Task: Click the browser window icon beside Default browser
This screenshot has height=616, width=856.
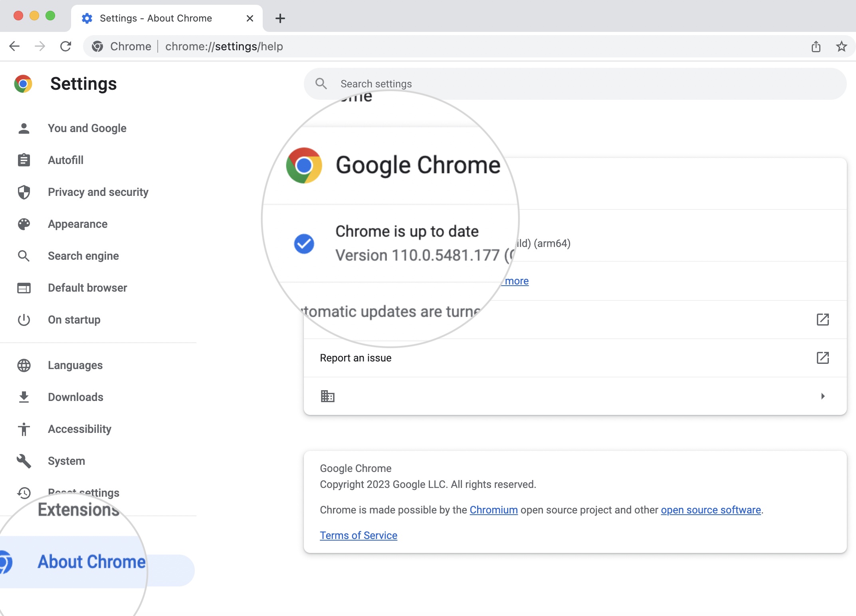Action: (24, 288)
